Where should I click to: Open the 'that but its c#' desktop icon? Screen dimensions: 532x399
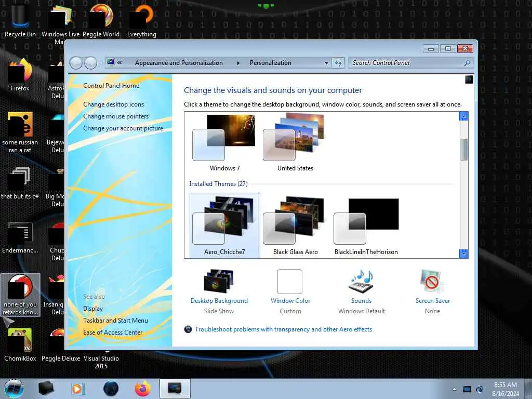[x=20, y=183]
